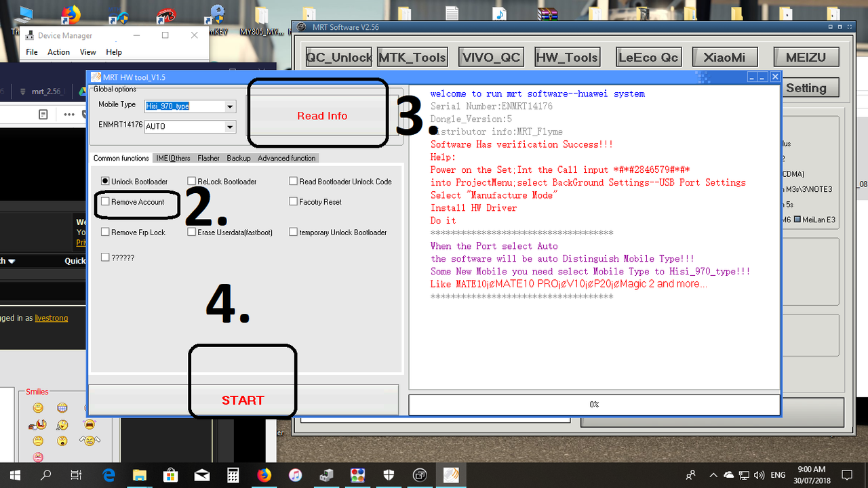Open Windows Defender shield taskbar icon
The image size is (868, 488).
click(389, 474)
